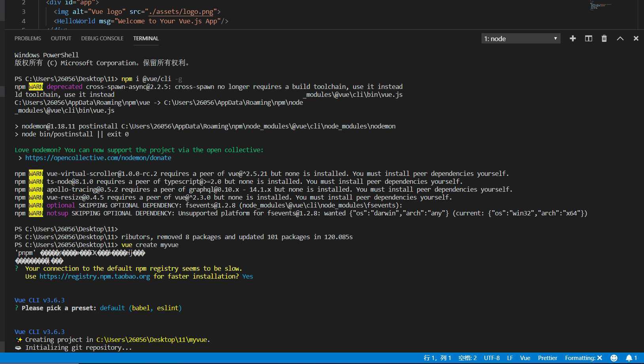Change the Vue language mode in status bar

tap(525, 358)
